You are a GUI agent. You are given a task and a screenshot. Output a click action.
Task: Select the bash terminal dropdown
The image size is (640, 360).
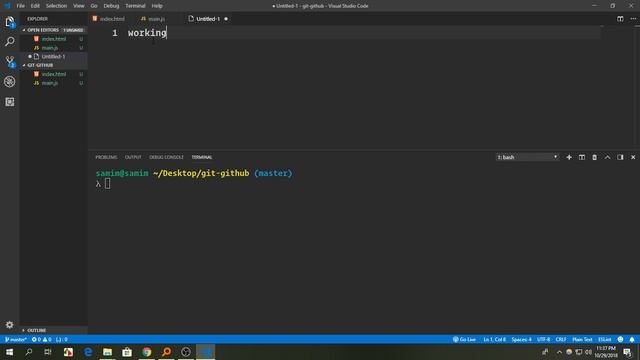click(527, 157)
